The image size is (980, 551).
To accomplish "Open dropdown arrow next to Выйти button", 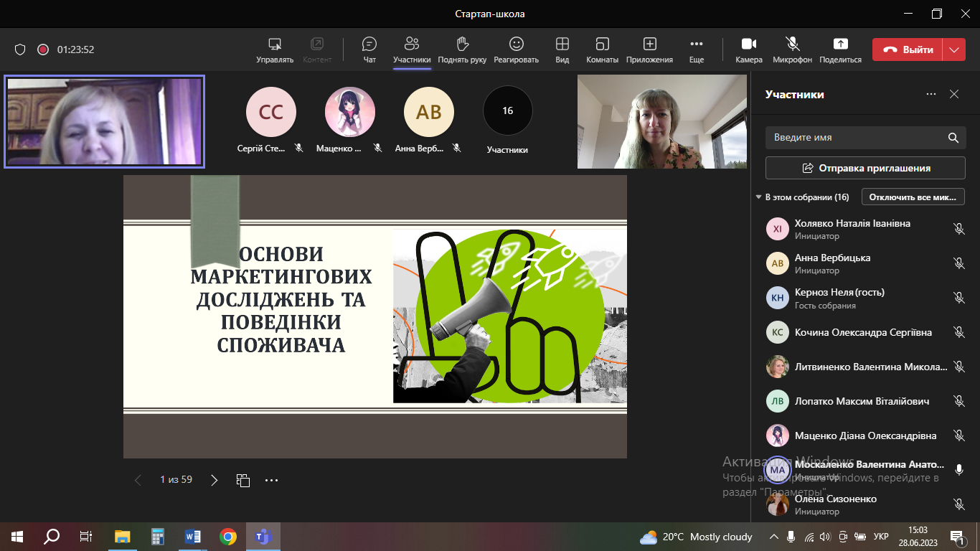I will click(x=953, y=50).
